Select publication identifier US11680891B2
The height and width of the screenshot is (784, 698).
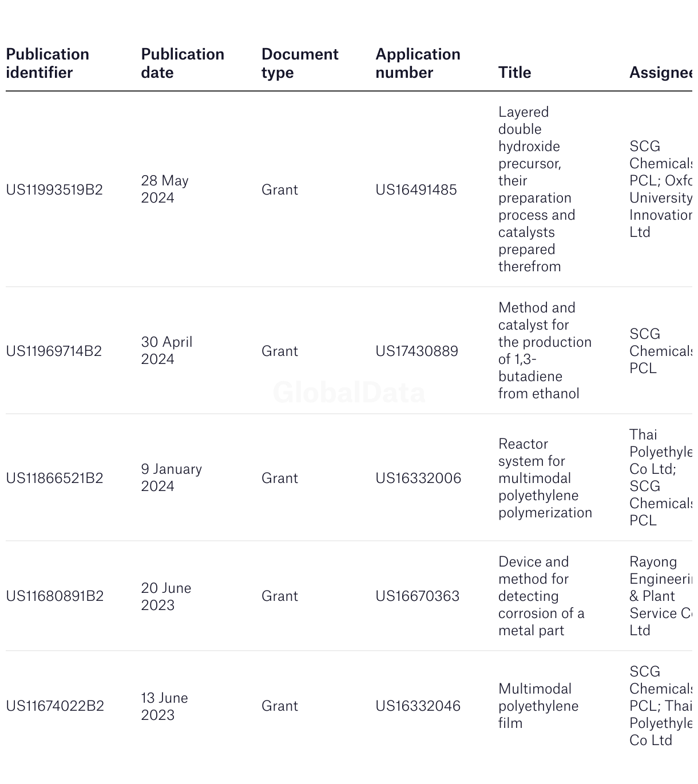[55, 596]
